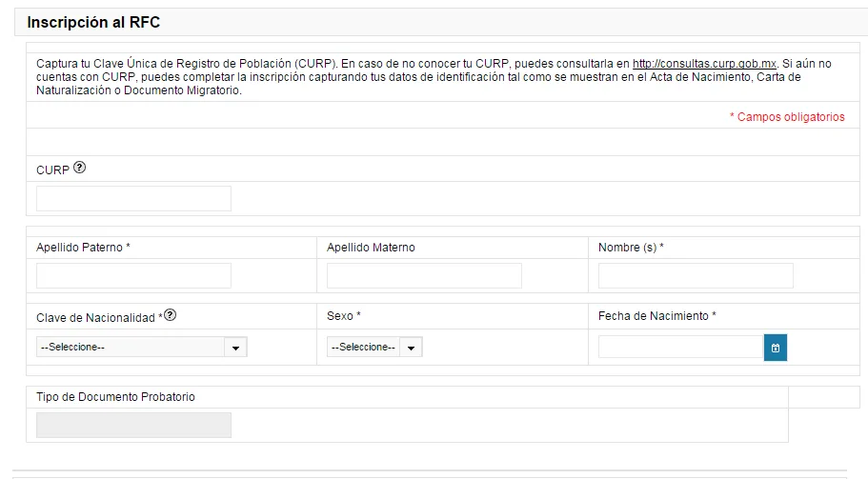The width and height of the screenshot is (868, 479).
Task: Expand the Sexo dropdown
Action: (374, 347)
